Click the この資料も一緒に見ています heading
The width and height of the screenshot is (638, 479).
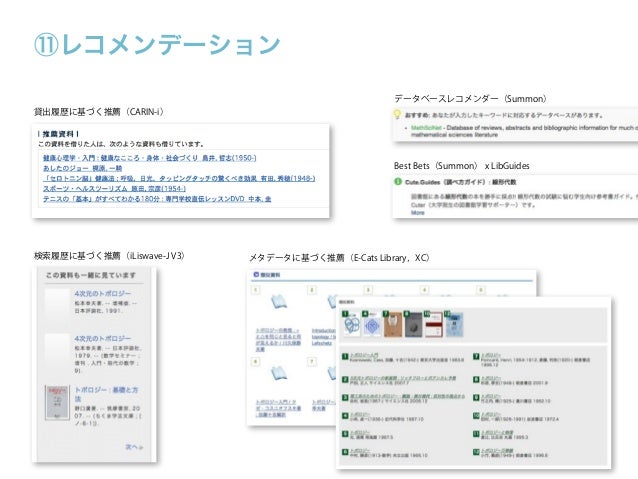pyautogui.click(x=91, y=275)
